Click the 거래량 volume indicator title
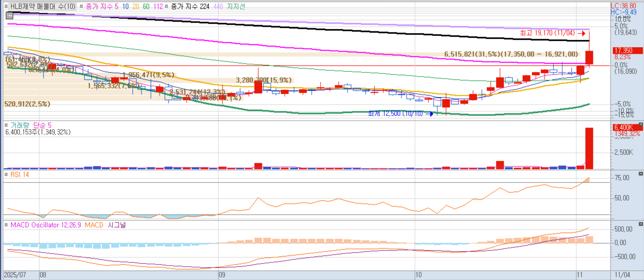Image resolution: width=644 pixels, height=280 pixels. (x=20, y=125)
